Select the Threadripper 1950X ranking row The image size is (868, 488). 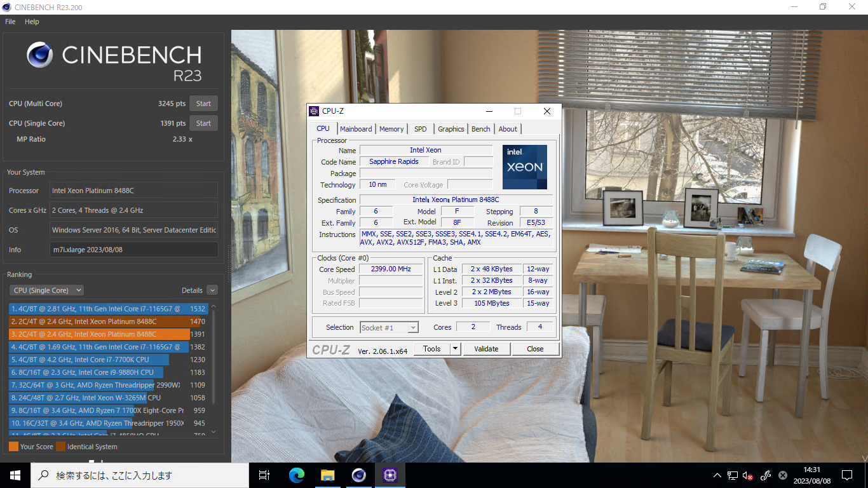[x=108, y=423]
